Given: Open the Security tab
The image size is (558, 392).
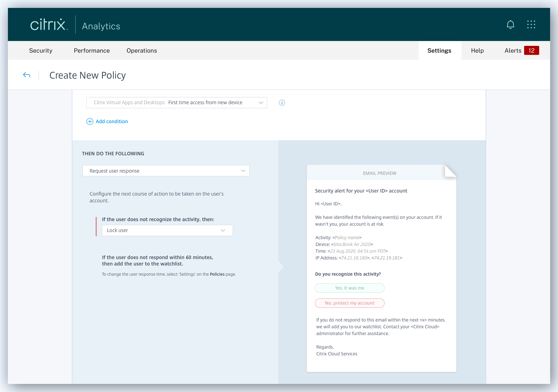Looking at the screenshot, I should (x=41, y=51).
